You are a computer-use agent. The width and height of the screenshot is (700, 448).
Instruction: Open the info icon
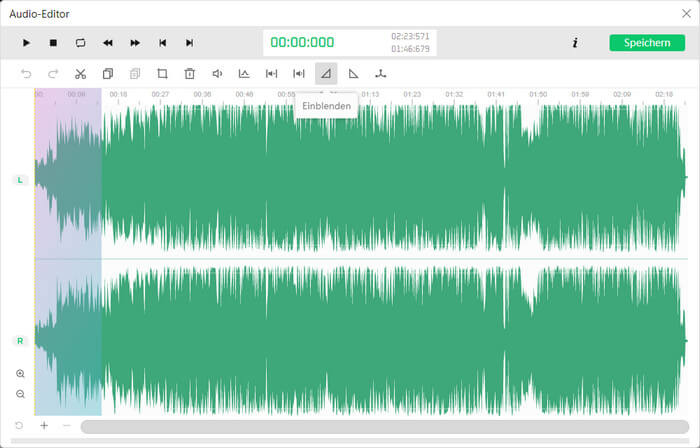(575, 43)
